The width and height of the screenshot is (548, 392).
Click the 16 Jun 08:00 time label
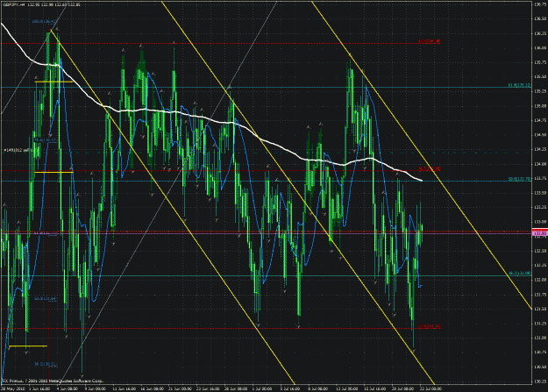(x=153, y=388)
